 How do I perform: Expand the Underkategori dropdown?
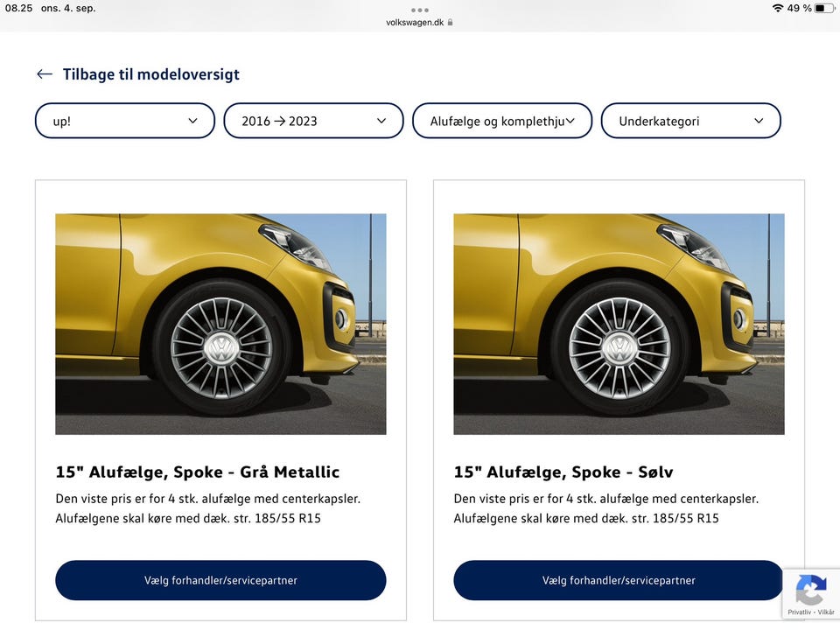point(690,121)
